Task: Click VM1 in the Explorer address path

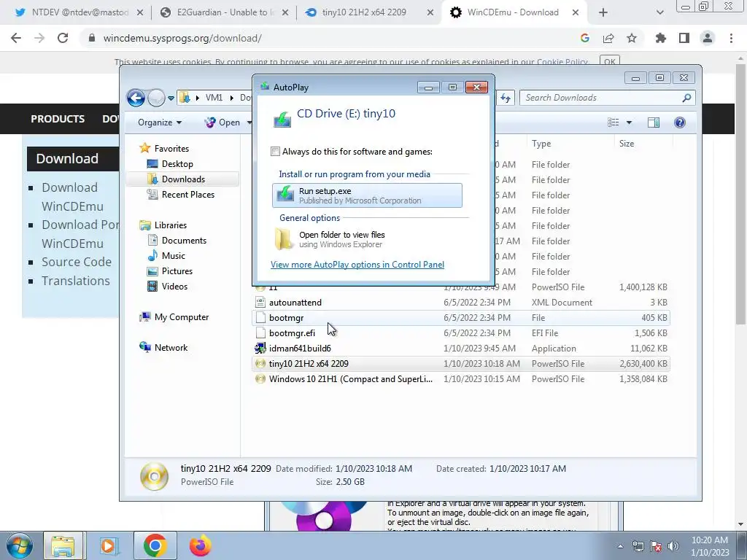Action: click(x=214, y=98)
